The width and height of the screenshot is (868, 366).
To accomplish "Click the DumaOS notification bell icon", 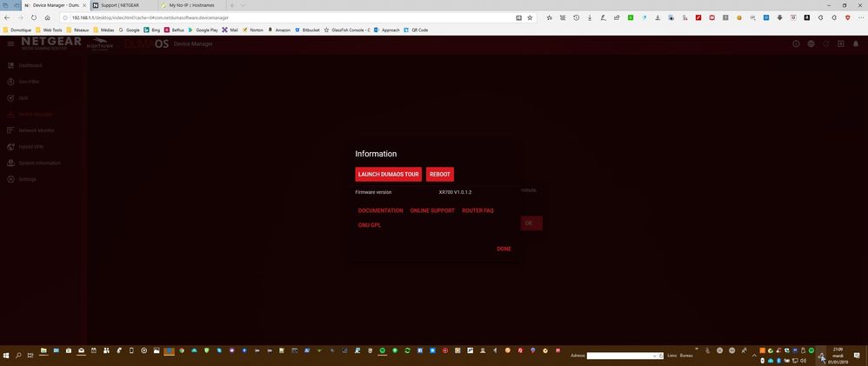I will point(855,43).
